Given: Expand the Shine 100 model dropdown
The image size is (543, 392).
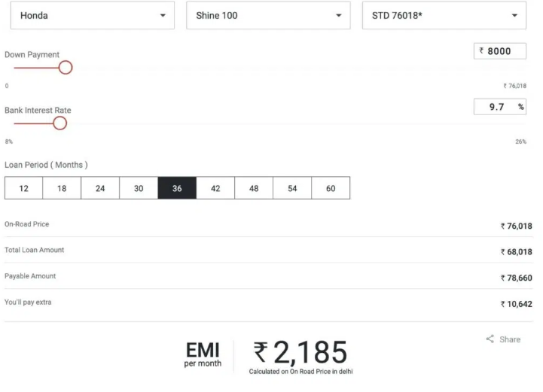Looking at the screenshot, I should [x=268, y=15].
